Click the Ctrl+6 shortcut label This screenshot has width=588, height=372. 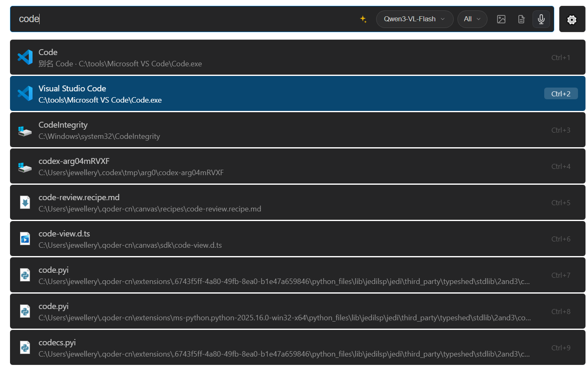(561, 239)
